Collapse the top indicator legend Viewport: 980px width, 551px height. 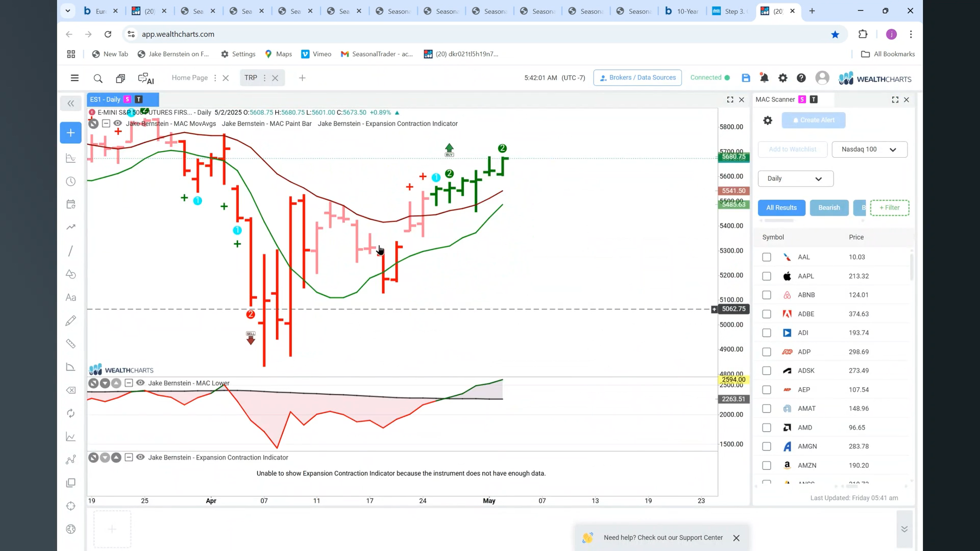point(106,123)
